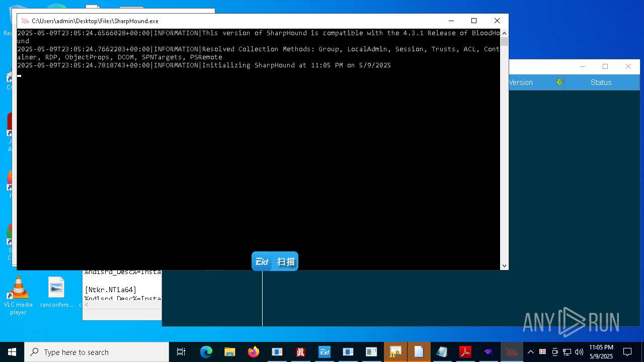This screenshot has width=644, height=362.
Task: Switch to the blank-document app in taskbar
Action: click(x=419, y=352)
